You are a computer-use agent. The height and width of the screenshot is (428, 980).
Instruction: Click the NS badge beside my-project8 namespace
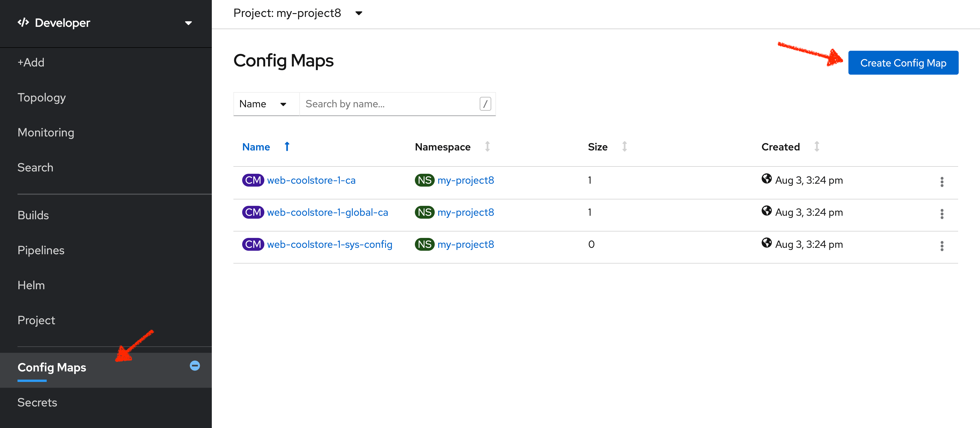click(424, 180)
